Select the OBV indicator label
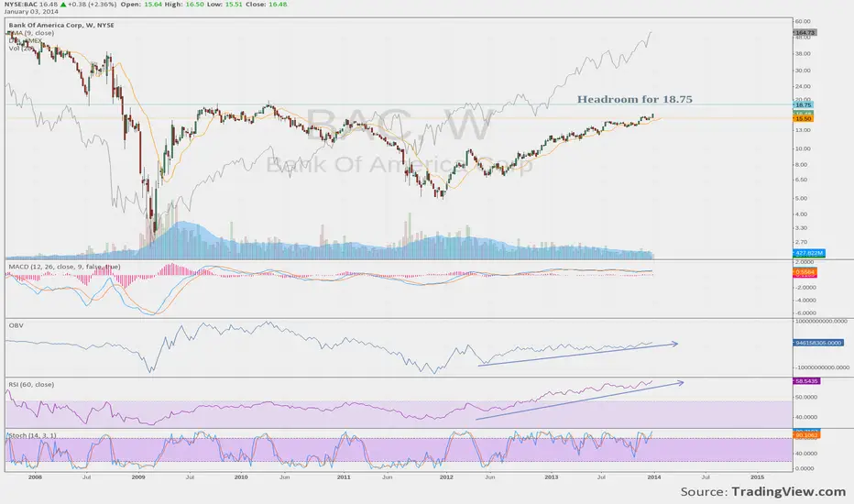This screenshot has width=854, height=504. click(x=16, y=325)
